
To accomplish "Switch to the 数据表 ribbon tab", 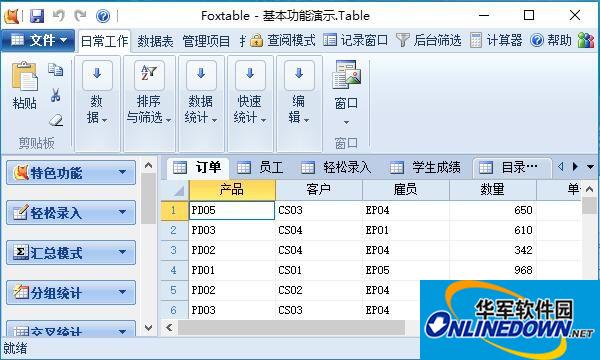I will tap(155, 41).
